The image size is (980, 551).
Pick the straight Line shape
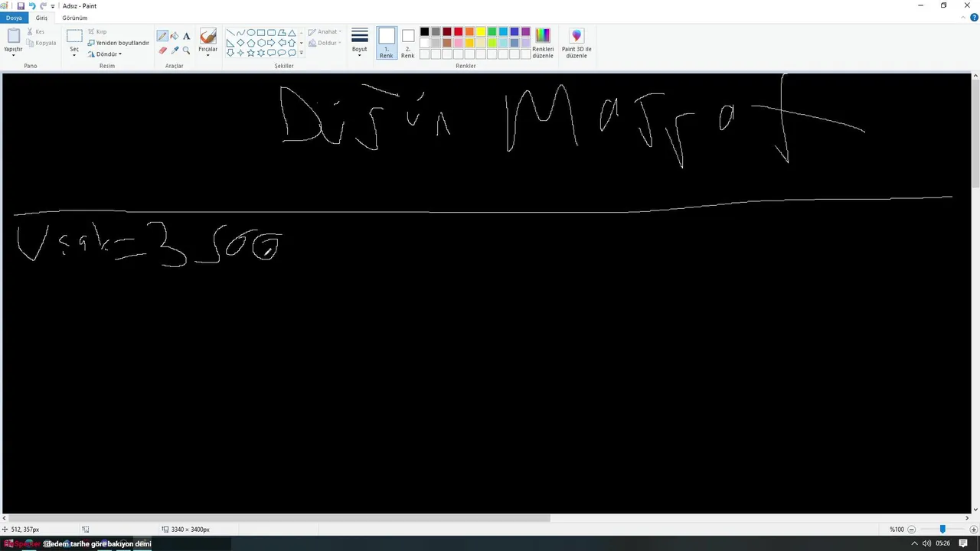click(x=230, y=33)
